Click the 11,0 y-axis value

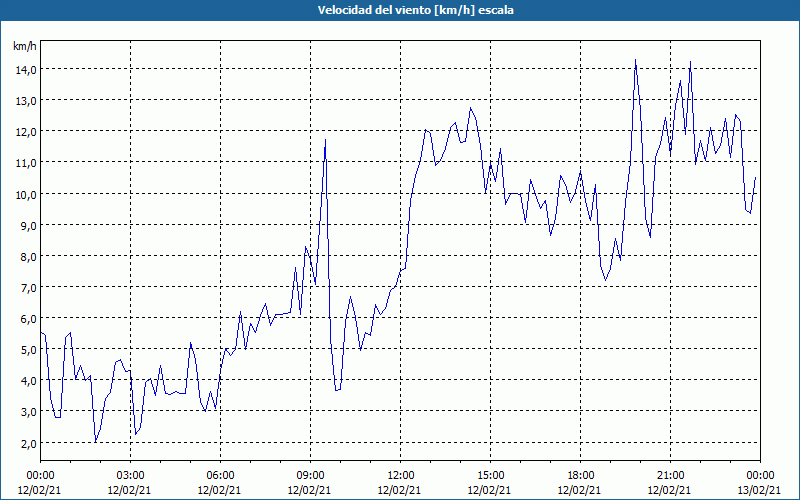[x=26, y=163]
